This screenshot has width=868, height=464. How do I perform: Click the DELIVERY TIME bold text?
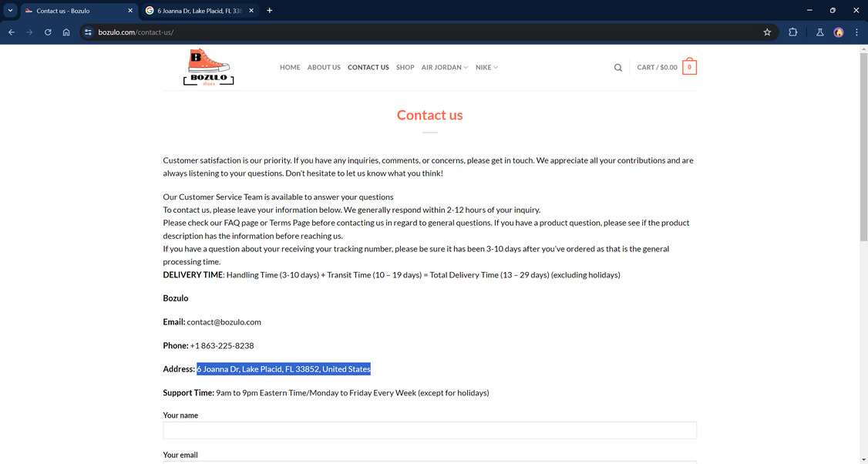point(193,274)
